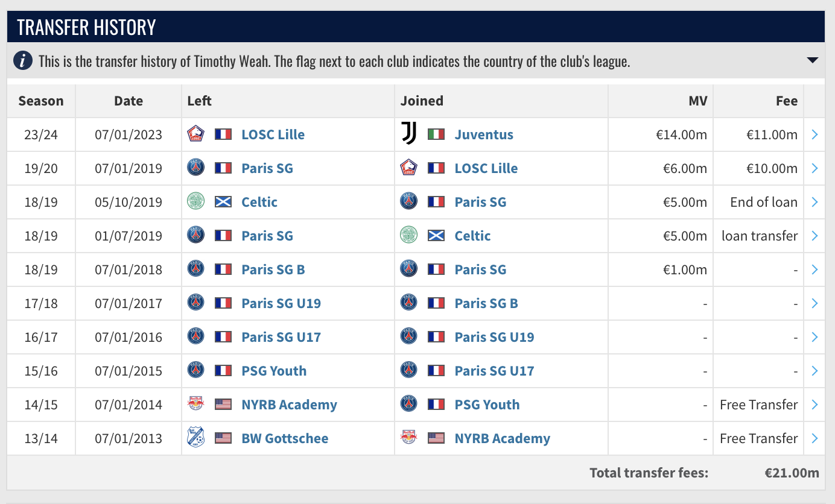The image size is (835, 504).
Task: Click the NYRB Academy crest in Joined column
Action: click(409, 438)
